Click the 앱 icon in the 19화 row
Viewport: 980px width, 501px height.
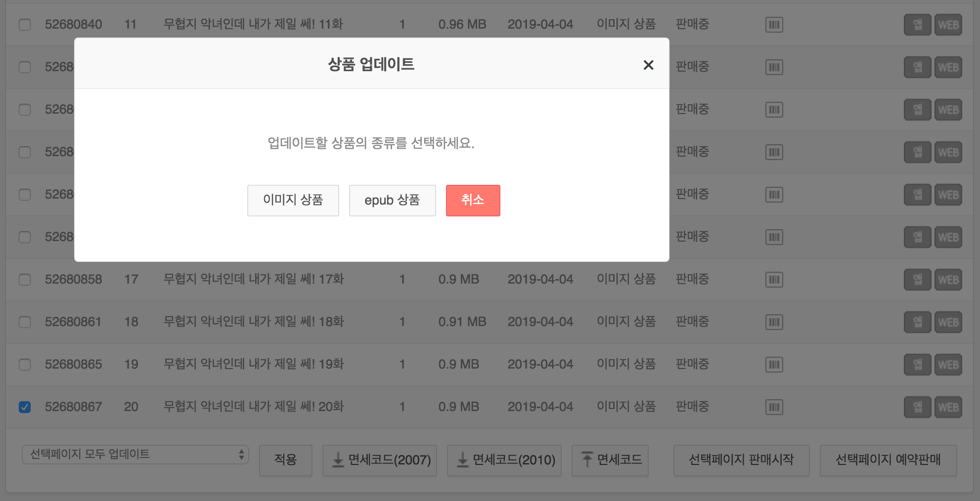pyautogui.click(x=918, y=364)
